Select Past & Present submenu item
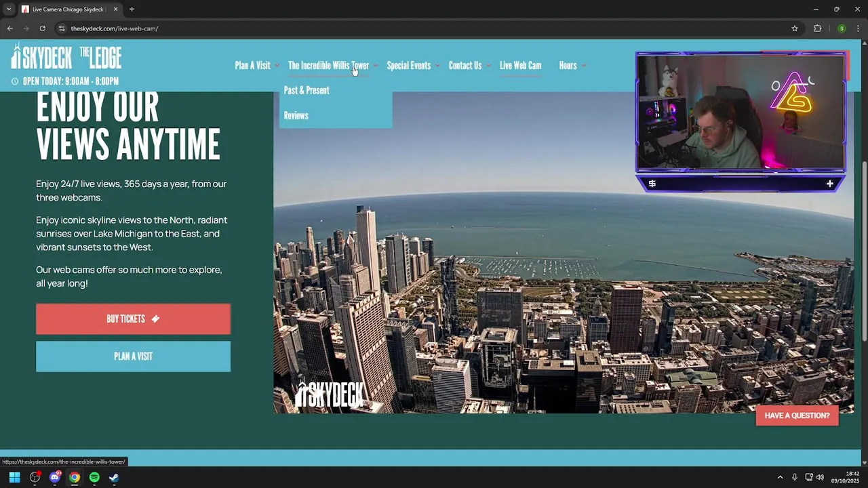 307,90
